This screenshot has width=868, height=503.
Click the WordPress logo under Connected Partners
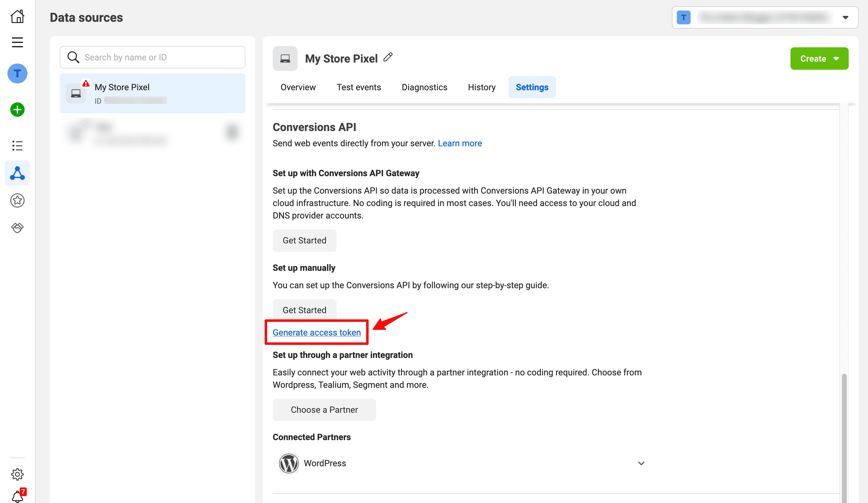(289, 463)
